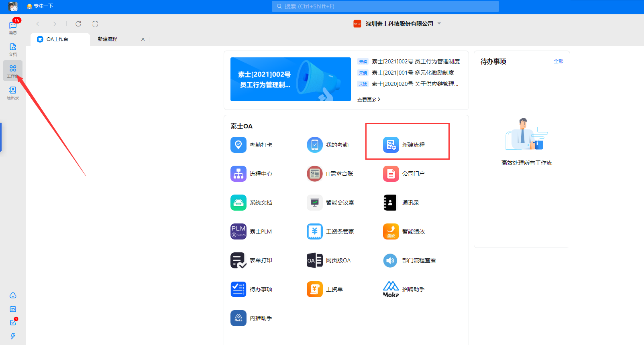Open the 工资条管家 app icon
The height and width of the screenshot is (345, 644).
pyautogui.click(x=315, y=231)
